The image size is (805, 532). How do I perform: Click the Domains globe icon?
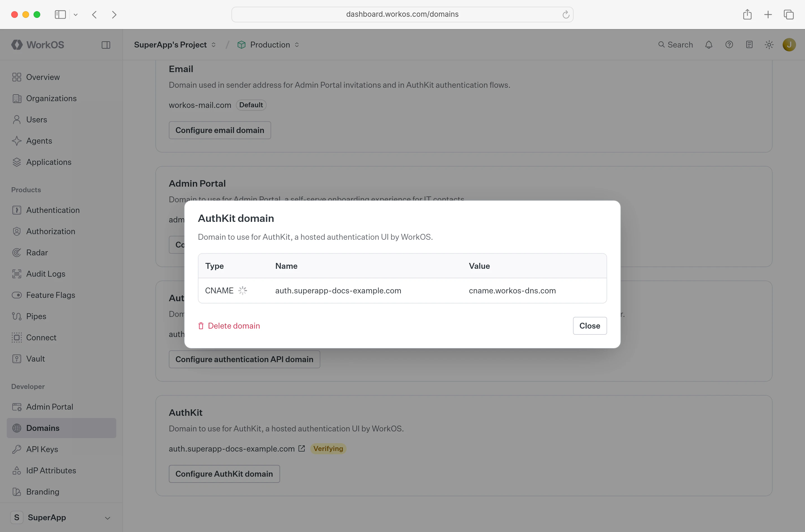(x=16, y=428)
